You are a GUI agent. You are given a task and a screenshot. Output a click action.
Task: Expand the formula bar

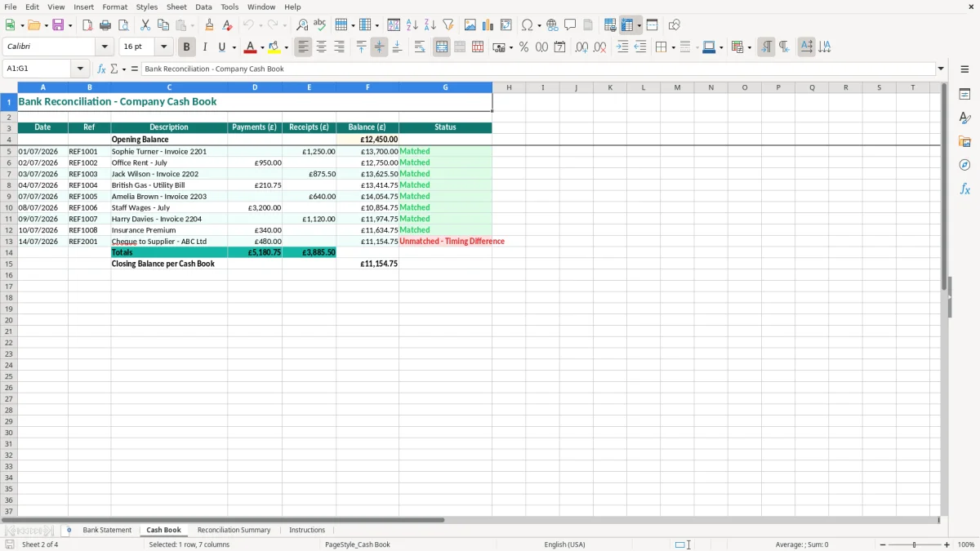(x=941, y=69)
